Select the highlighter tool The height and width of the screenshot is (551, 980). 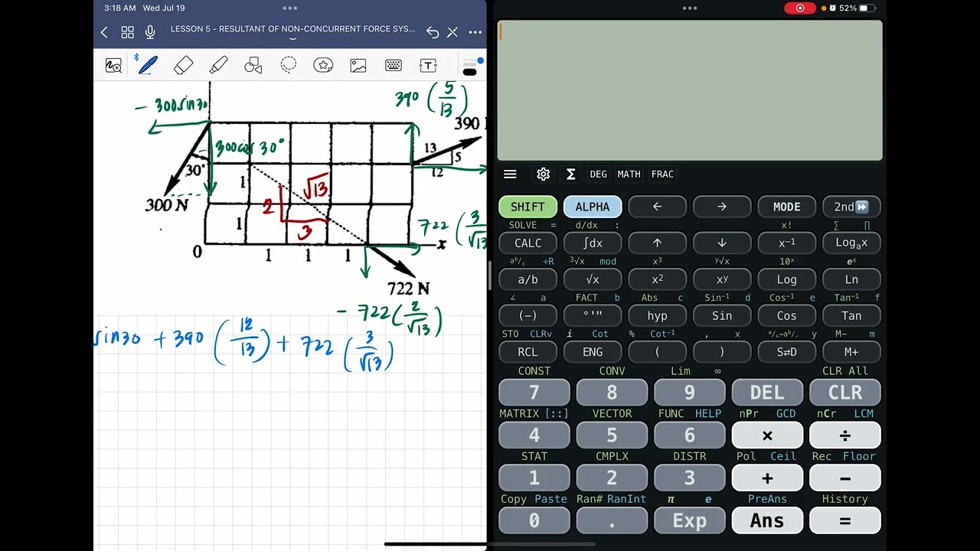pyautogui.click(x=218, y=66)
